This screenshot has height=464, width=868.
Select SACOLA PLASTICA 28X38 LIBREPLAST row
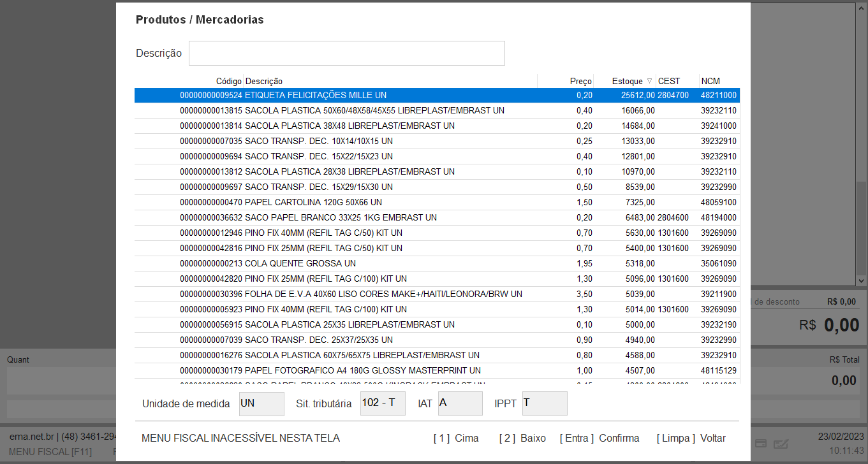coord(437,171)
